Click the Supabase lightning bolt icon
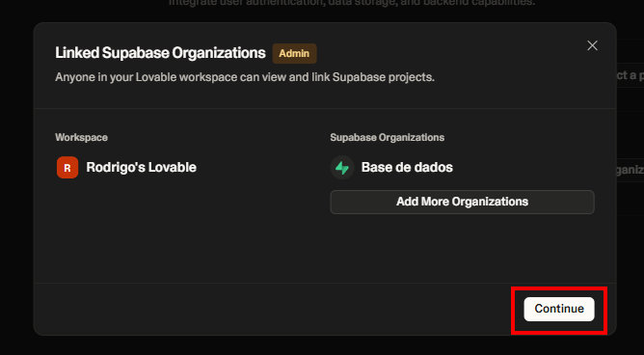The height and width of the screenshot is (355, 644). pos(342,167)
